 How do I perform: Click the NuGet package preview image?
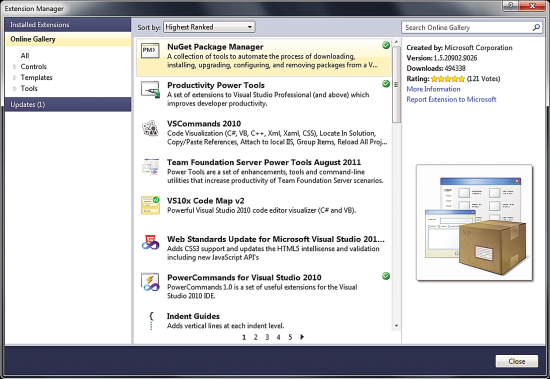[474, 222]
